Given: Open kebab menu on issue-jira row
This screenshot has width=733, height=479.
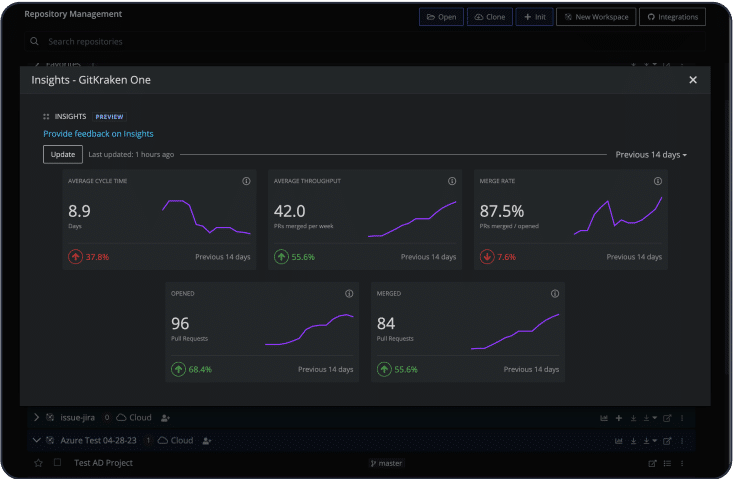Looking at the screenshot, I should tap(682, 418).
